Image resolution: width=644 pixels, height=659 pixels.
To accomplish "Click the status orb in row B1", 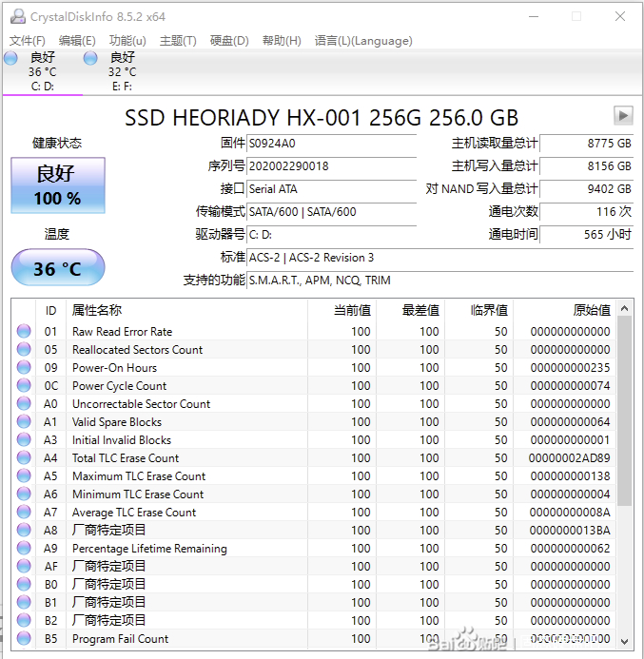I will 24,602.
